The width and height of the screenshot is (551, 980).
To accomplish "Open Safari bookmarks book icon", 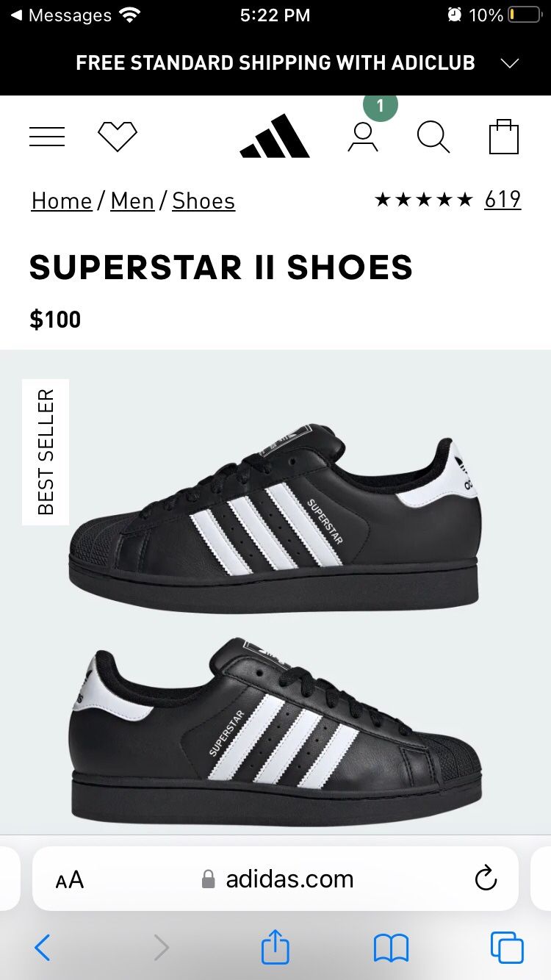I will pyautogui.click(x=391, y=948).
